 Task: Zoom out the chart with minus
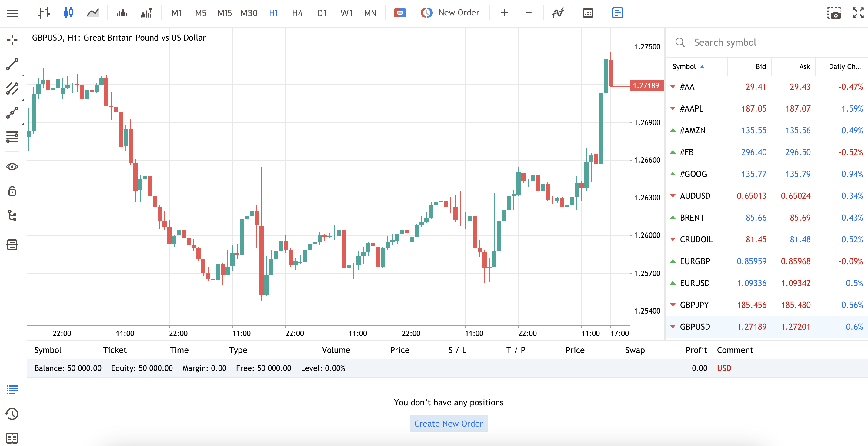528,13
